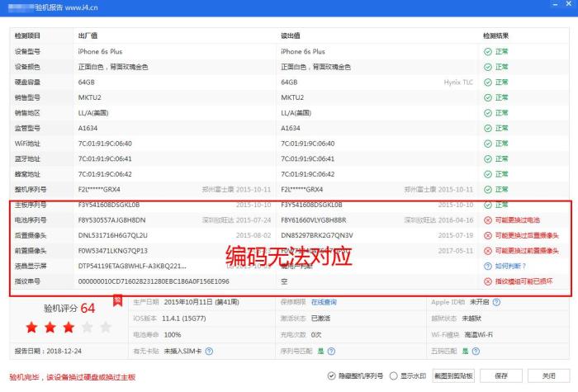The height and width of the screenshot is (392, 578).
Task: Click the 读出值 column header
Action: 291,35
